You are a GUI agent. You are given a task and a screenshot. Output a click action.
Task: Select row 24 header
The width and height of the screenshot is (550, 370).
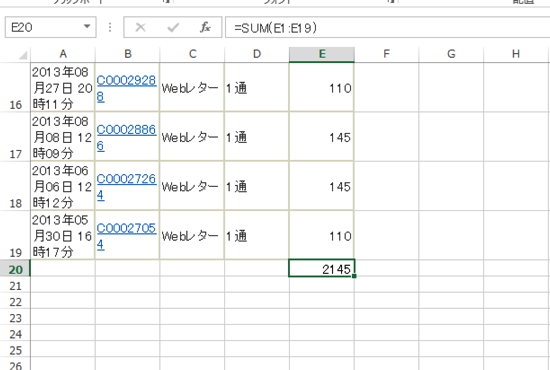tap(15, 333)
